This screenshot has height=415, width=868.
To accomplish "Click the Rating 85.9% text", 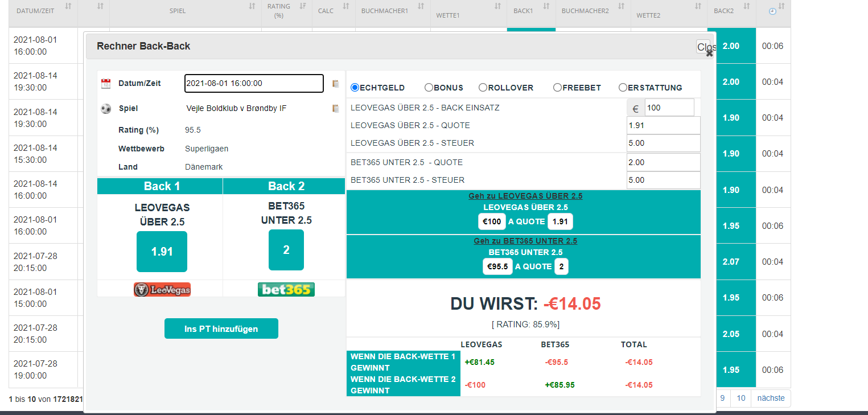I will [x=525, y=324].
